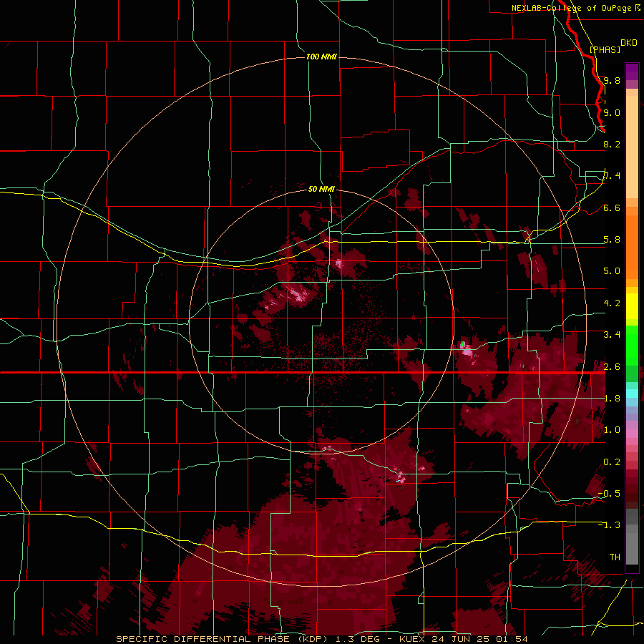Click the 5.8 scale value

coord(612,239)
